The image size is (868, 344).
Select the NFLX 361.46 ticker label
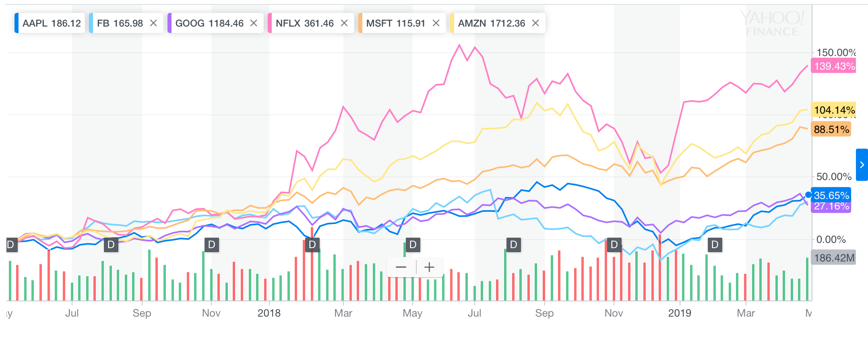click(305, 23)
